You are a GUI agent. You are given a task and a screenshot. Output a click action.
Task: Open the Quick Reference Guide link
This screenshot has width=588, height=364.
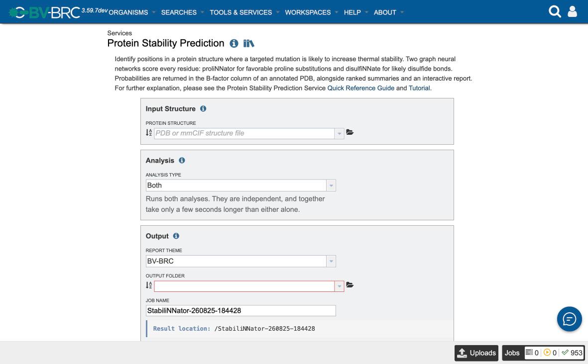coord(361,88)
